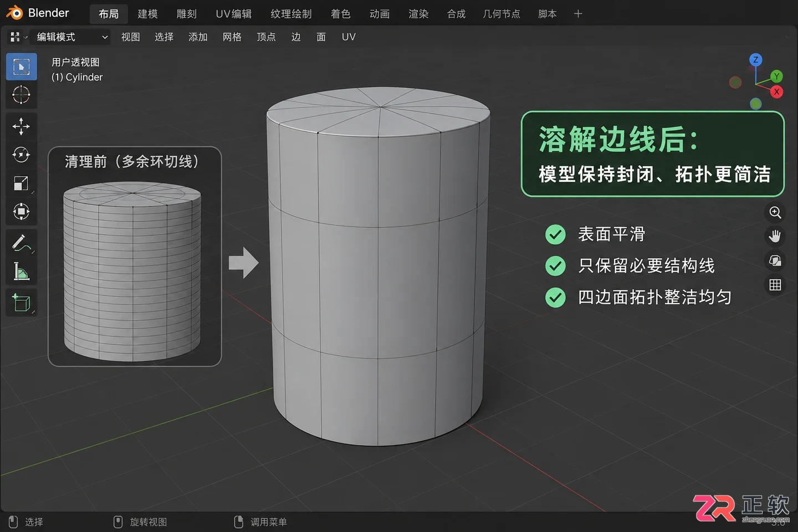Open the 视图 menu
This screenshot has height=532, width=798.
click(131, 37)
